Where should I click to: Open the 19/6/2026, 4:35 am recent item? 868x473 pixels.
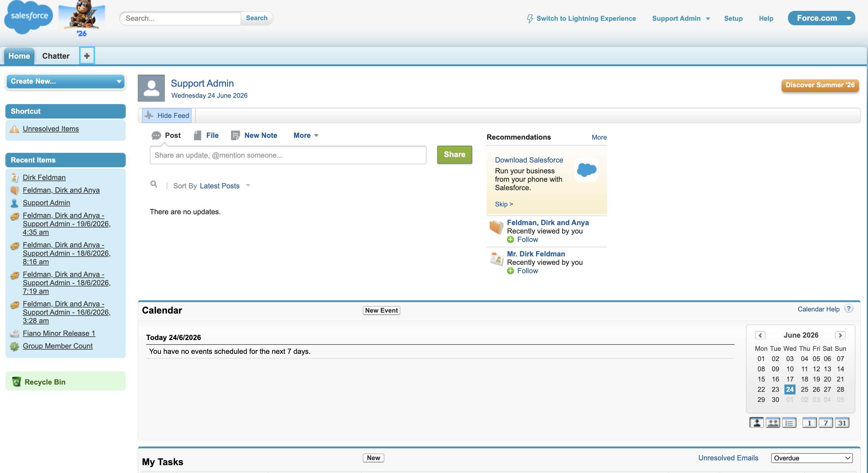pyautogui.click(x=67, y=224)
